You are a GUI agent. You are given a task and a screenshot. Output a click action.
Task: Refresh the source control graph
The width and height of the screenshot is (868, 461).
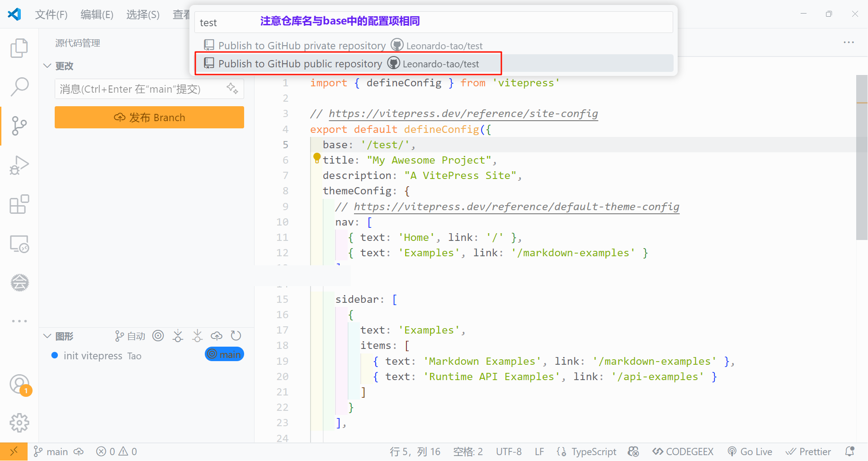[x=236, y=336]
